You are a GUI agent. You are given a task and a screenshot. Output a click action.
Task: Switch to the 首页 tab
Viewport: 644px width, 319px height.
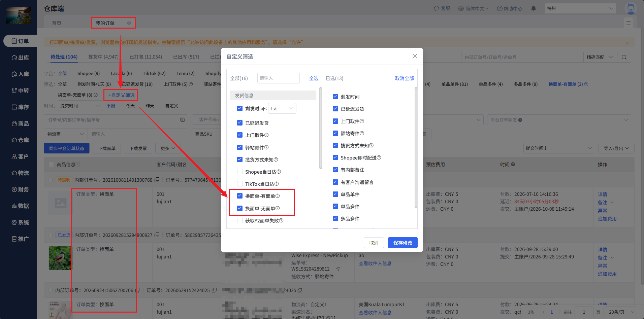coord(57,23)
